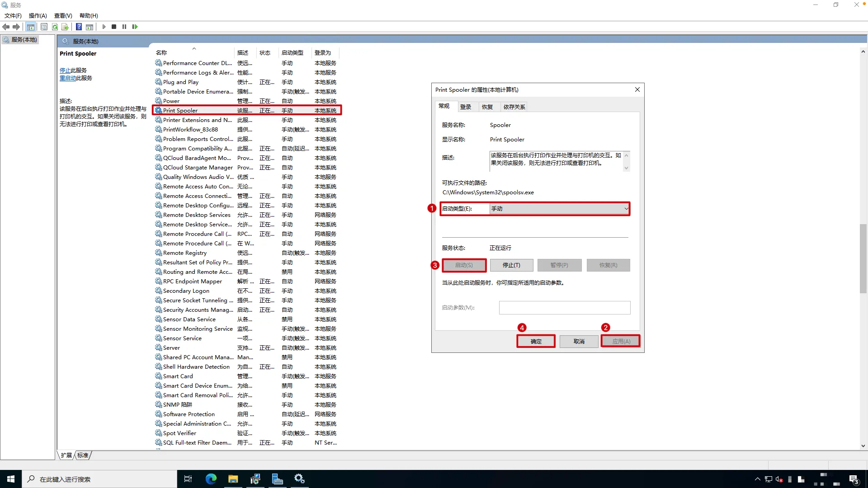Click the Export List toolbar icon
The image size is (868, 488).
tap(65, 27)
